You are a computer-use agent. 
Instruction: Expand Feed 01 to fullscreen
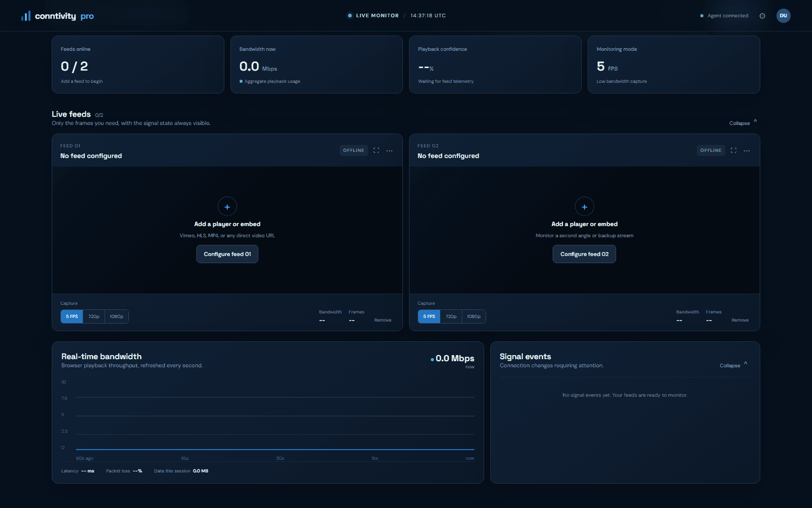pyautogui.click(x=376, y=150)
